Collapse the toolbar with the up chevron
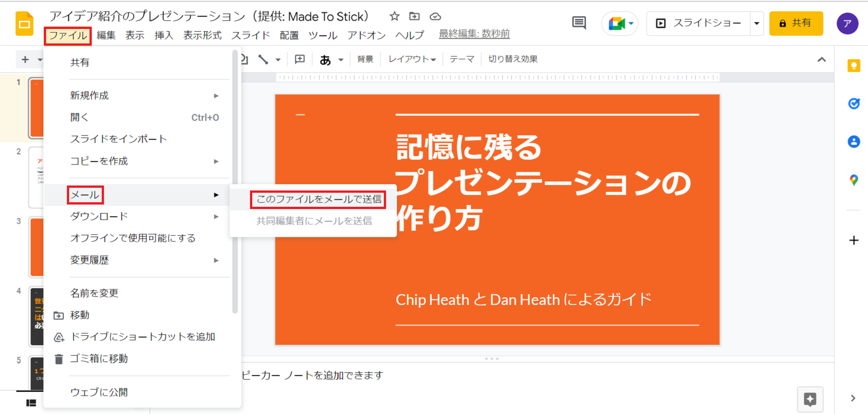Viewport: 868px width, 414px height. click(821, 60)
